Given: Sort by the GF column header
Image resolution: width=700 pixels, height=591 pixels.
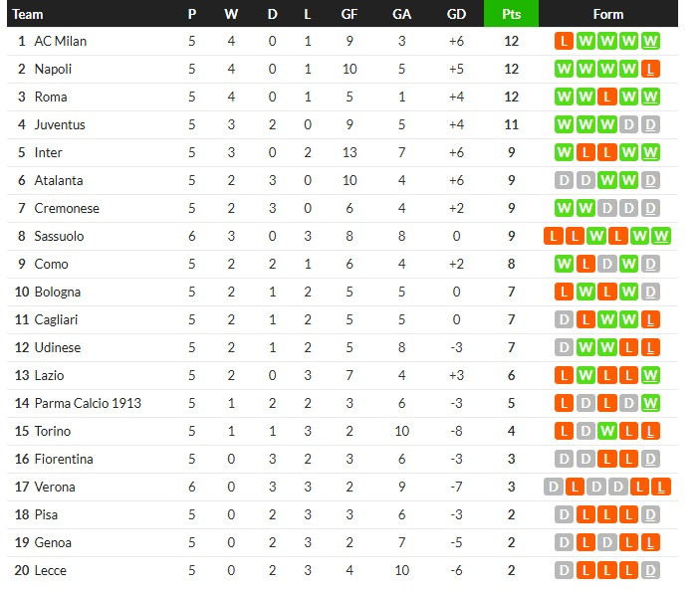Looking at the screenshot, I should tap(350, 14).
